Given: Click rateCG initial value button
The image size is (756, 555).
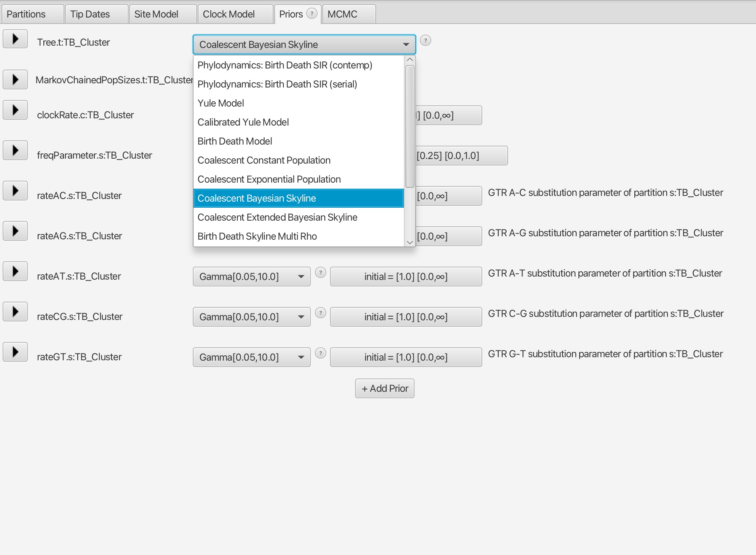Looking at the screenshot, I should 406,317.
